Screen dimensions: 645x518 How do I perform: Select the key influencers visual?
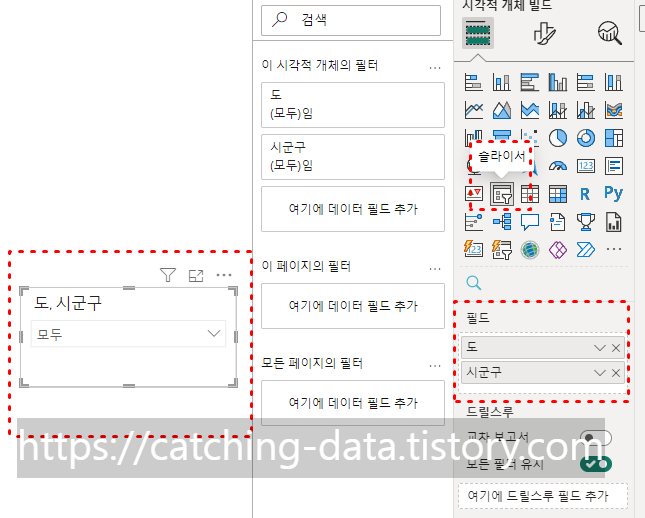473,222
